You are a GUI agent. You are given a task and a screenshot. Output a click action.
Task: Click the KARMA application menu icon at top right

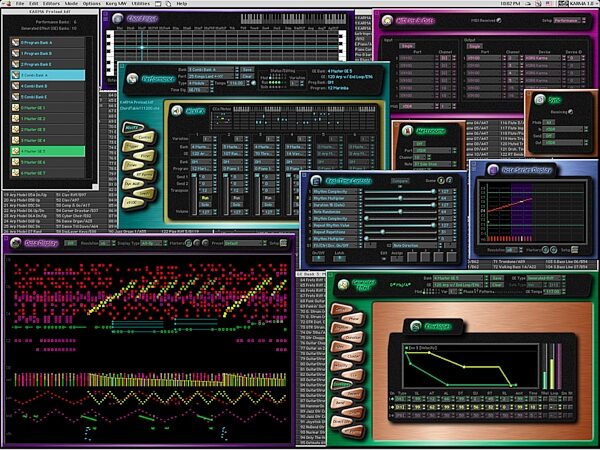click(x=562, y=3)
